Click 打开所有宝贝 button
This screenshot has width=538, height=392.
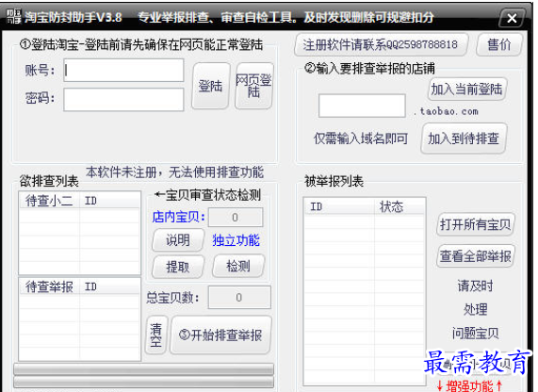coord(476,224)
